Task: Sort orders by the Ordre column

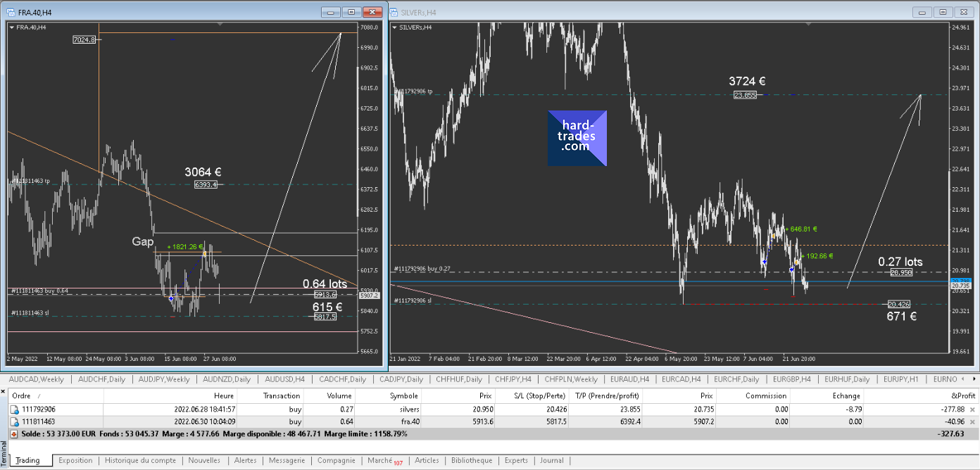Action: point(56,395)
